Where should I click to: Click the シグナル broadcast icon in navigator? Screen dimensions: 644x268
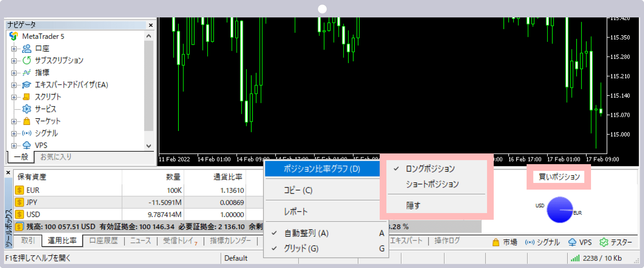(x=26, y=133)
